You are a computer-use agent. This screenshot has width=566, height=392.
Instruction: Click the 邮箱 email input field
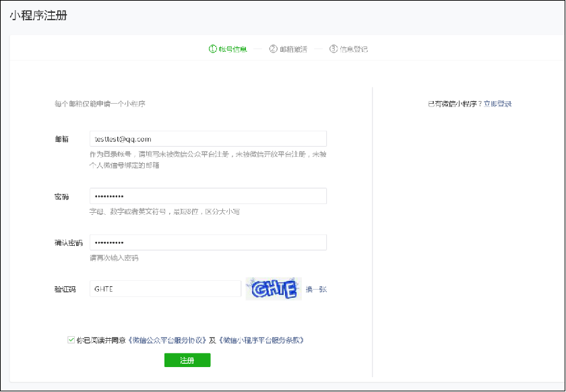(x=208, y=139)
